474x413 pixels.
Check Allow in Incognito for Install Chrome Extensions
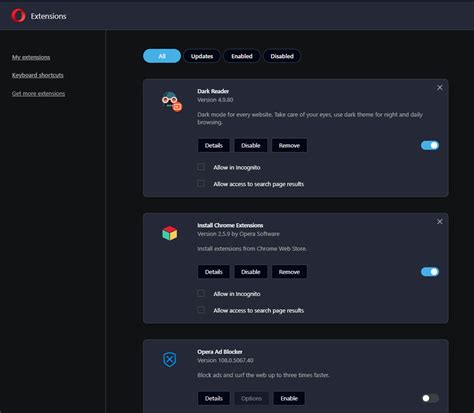click(201, 293)
